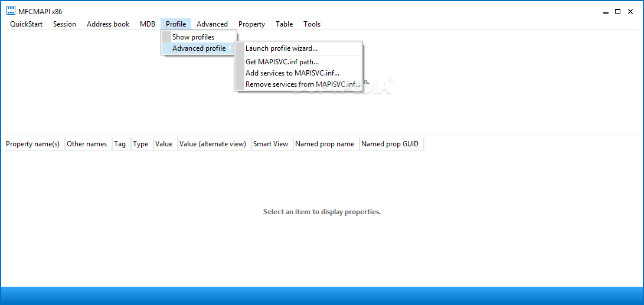Viewport: 644px width, 305px height.
Task: Select Launch profile wizard...
Action: point(299,48)
